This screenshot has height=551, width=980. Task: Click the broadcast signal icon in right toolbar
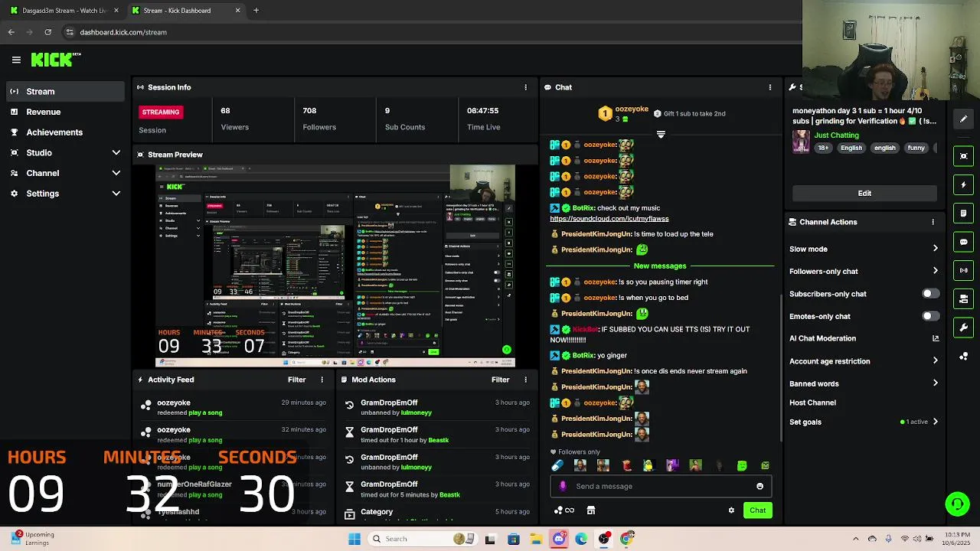[x=963, y=270]
